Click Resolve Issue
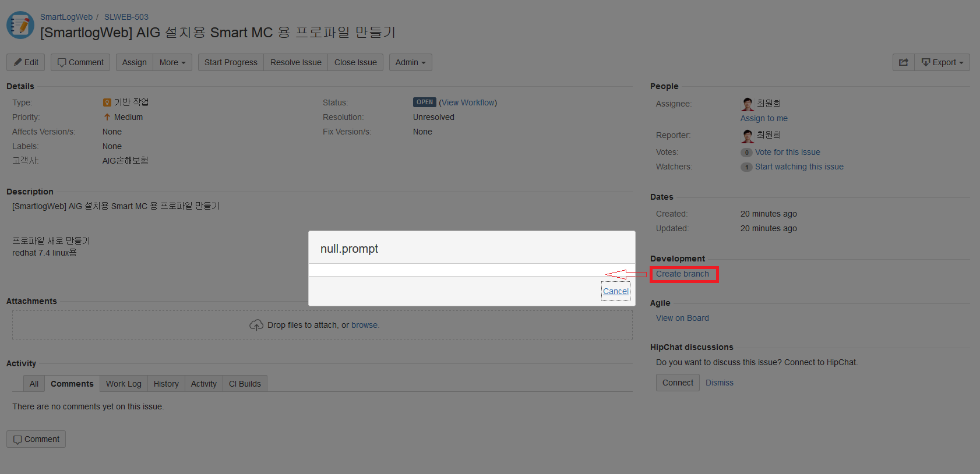This screenshot has height=474, width=980. 296,62
